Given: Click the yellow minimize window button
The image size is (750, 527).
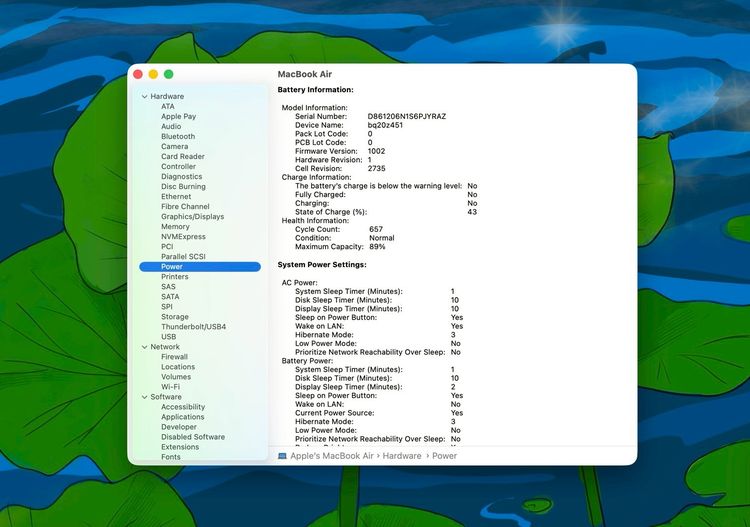Looking at the screenshot, I should (153, 74).
